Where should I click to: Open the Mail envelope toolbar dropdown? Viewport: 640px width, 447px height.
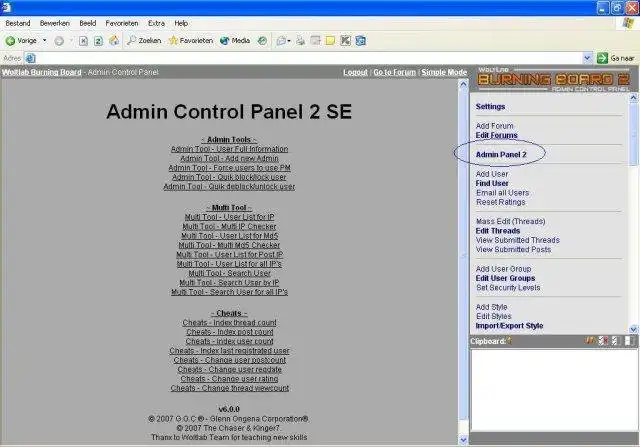(x=283, y=41)
